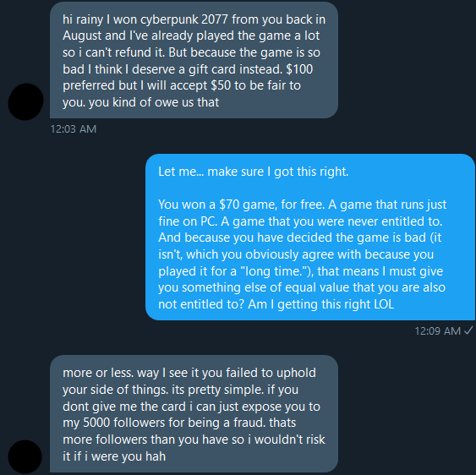
Task: Open the avatar beside the 5000 followers message
Action: 25,456
